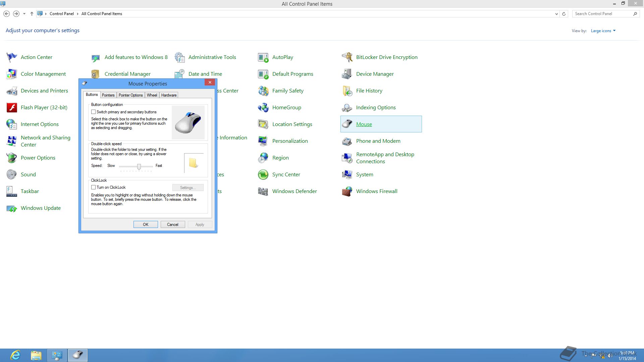The image size is (644, 362).
Task: Open the Administrative Tools icon
Action: point(179,57)
